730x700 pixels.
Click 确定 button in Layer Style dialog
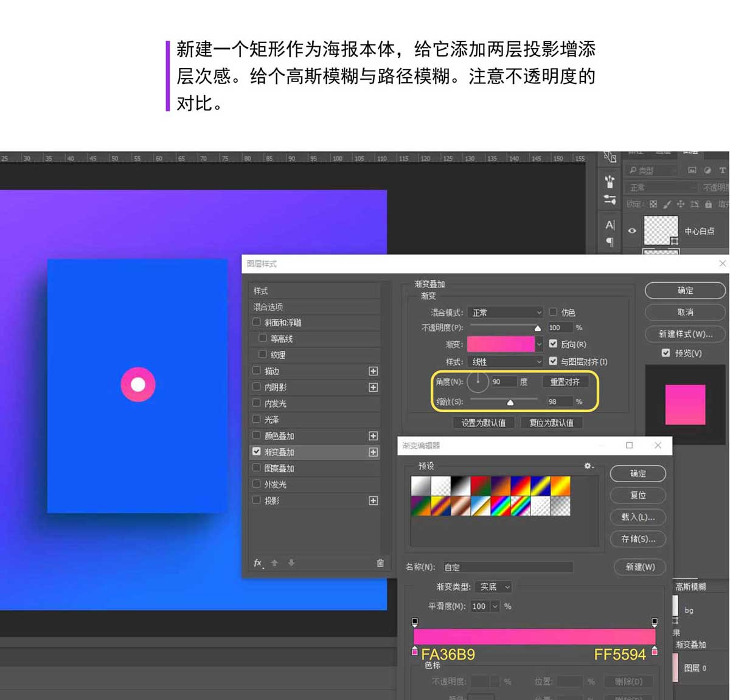pyautogui.click(x=685, y=291)
